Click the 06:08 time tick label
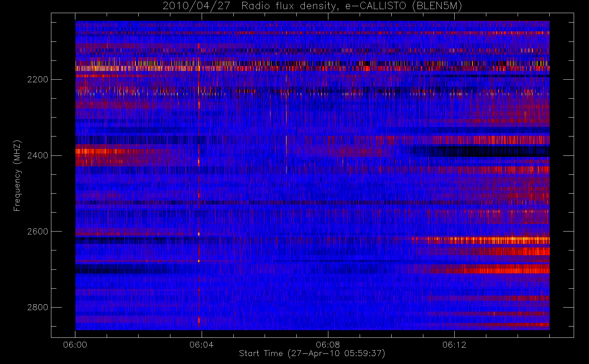The width and height of the screenshot is (589, 364). pyautogui.click(x=328, y=345)
